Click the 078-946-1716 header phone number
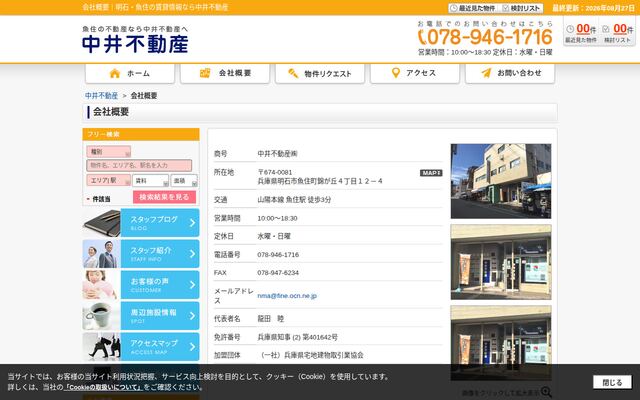Image resolution: width=640 pixels, height=400 pixels. click(x=490, y=37)
